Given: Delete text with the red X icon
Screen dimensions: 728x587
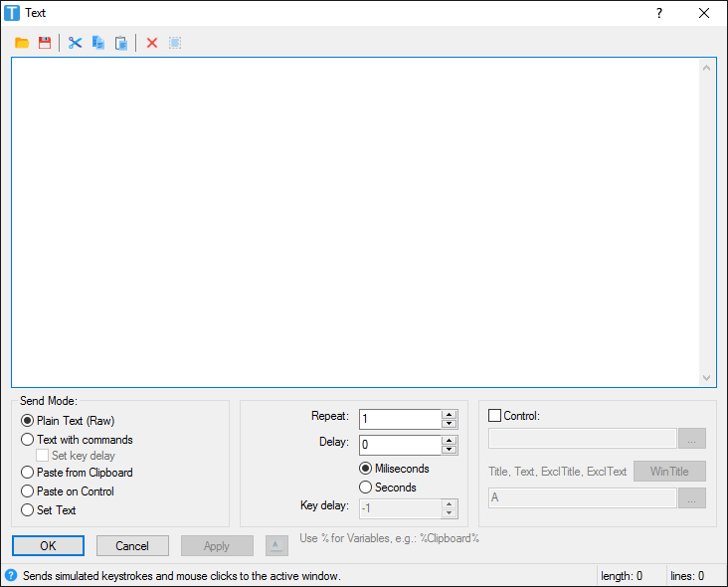Looking at the screenshot, I should click(x=152, y=43).
